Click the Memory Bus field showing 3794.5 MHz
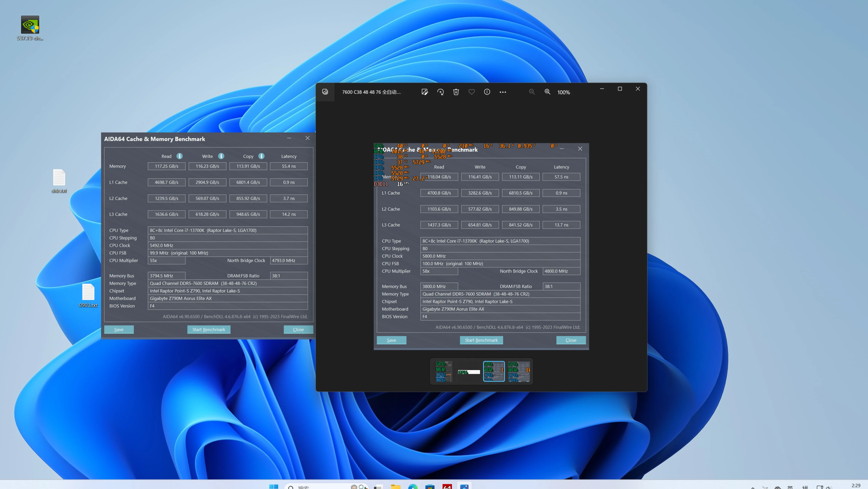The height and width of the screenshot is (489, 868). pyautogui.click(x=166, y=276)
